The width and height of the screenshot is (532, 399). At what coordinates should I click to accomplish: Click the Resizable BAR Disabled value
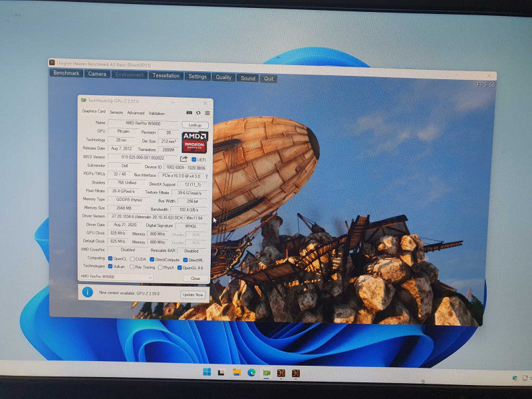[x=192, y=251]
